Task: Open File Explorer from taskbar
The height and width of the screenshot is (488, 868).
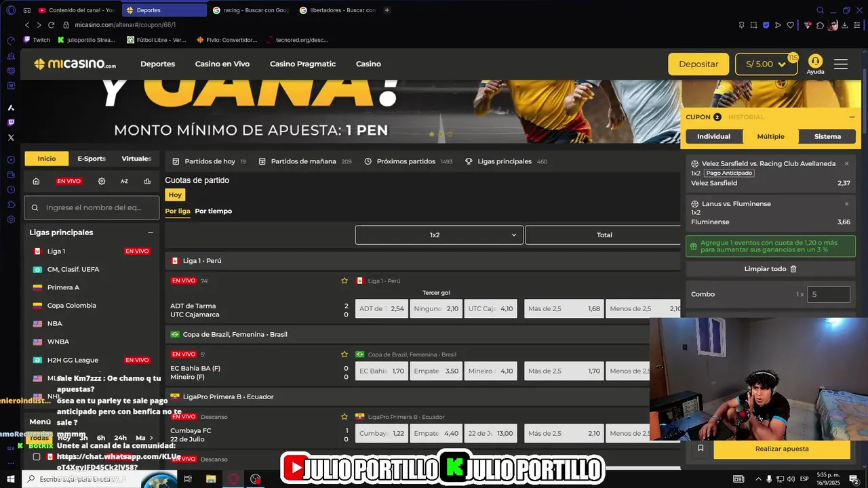Action: pos(211,479)
